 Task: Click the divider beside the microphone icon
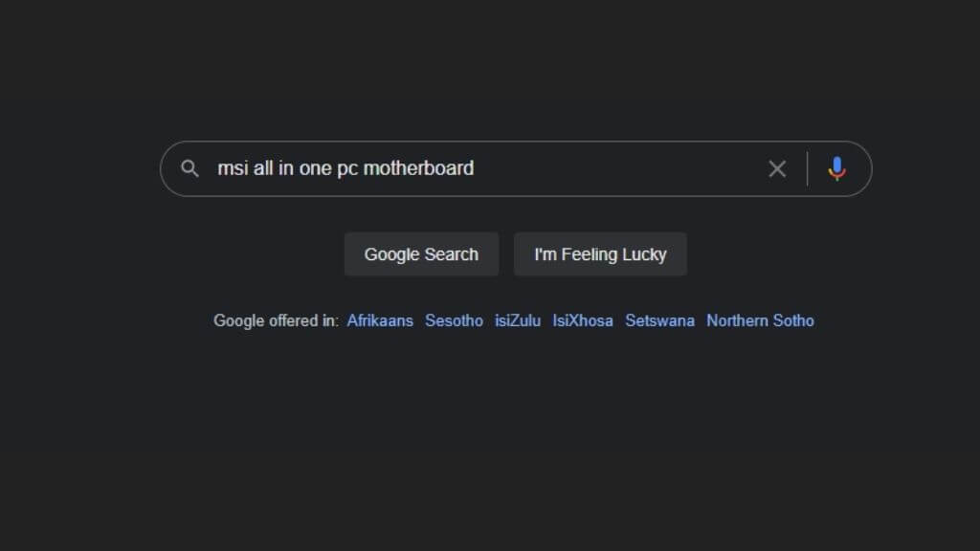(x=807, y=169)
